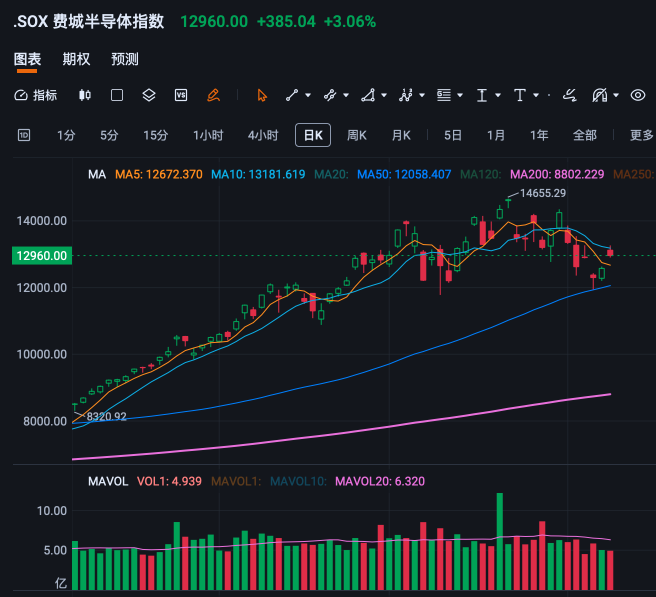Expand Fibonacci tool dropdown arrow

(x=460, y=95)
